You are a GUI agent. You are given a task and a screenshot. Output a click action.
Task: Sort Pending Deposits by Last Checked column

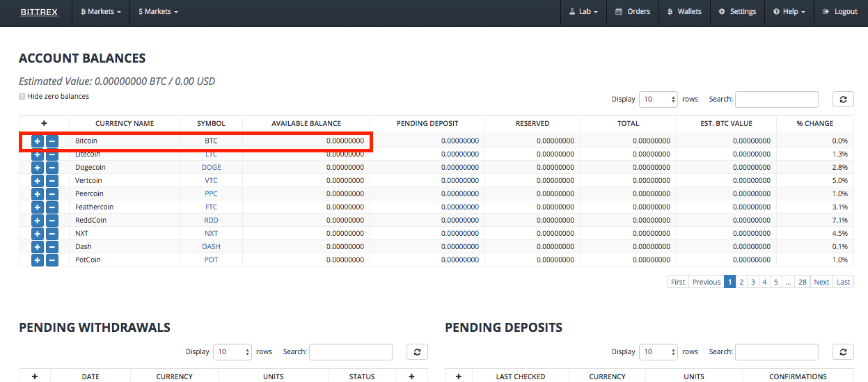[521, 376]
